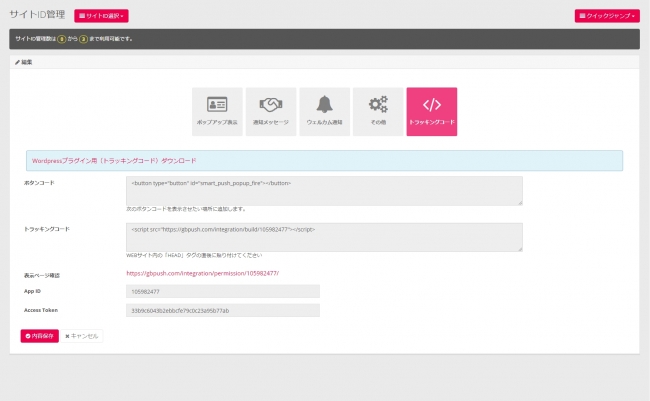Click the サイトの管理数 notice bar
Image resolution: width=650 pixels, height=401 pixels.
pos(324,39)
